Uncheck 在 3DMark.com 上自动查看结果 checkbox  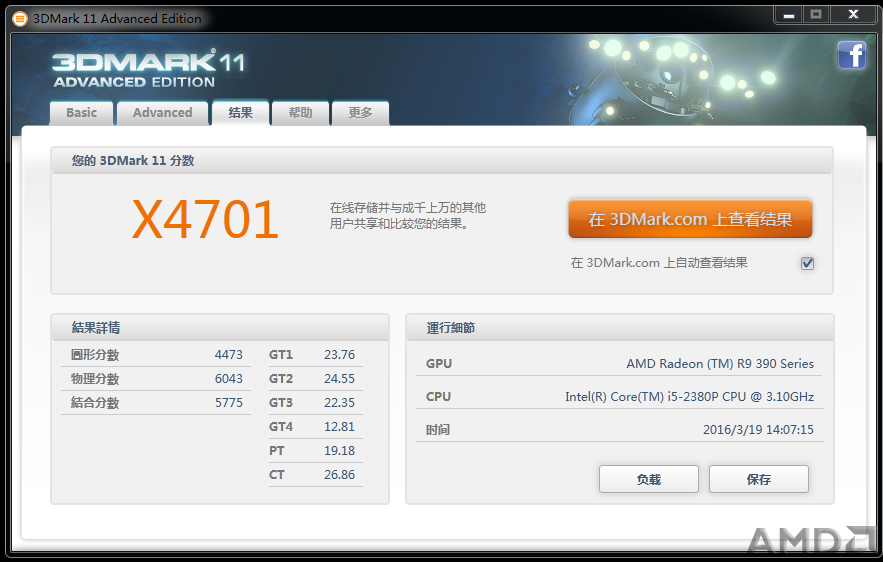click(807, 263)
